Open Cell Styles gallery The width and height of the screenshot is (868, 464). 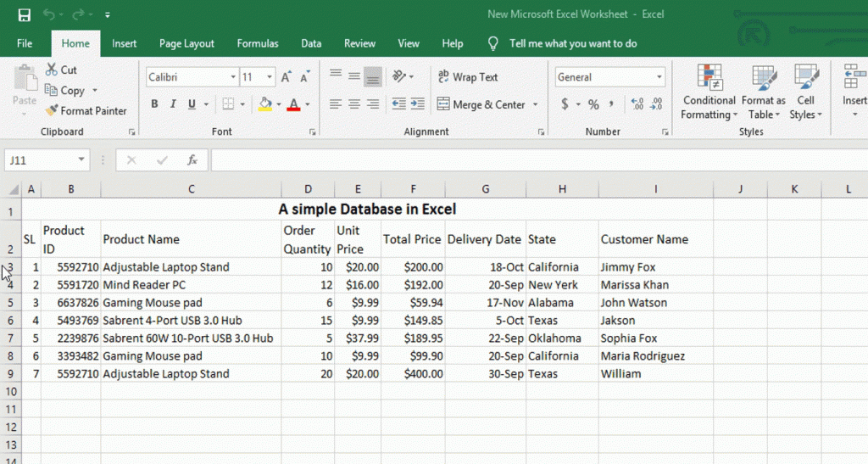click(x=805, y=92)
